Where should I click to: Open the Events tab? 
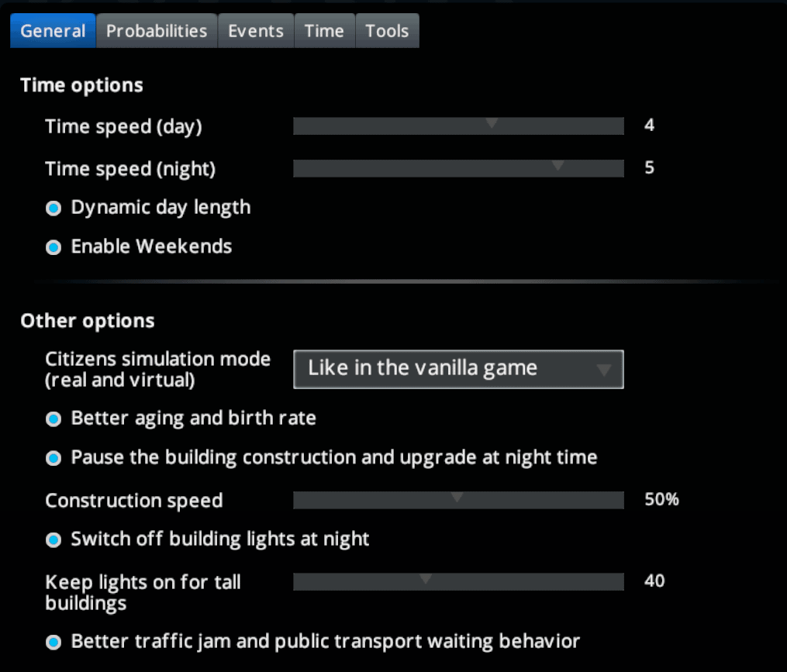pyautogui.click(x=256, y=31)
